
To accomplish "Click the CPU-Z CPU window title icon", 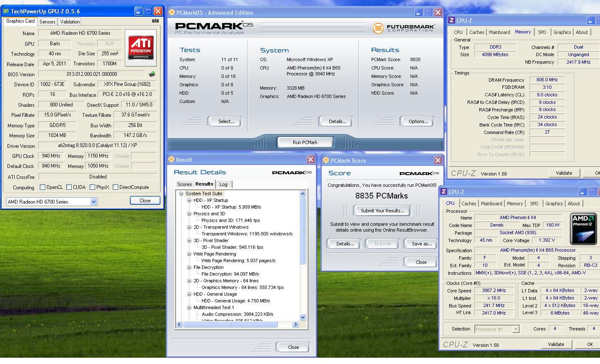I will tap(443, 191).
